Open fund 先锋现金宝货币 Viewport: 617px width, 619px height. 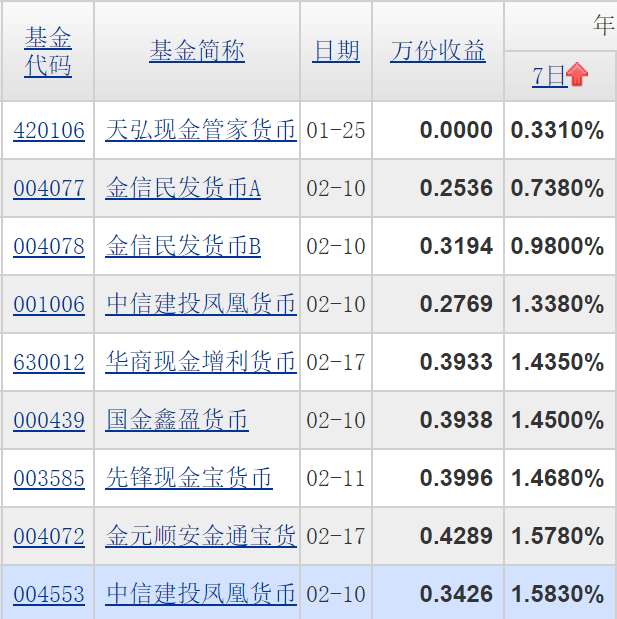coord(189,478)
